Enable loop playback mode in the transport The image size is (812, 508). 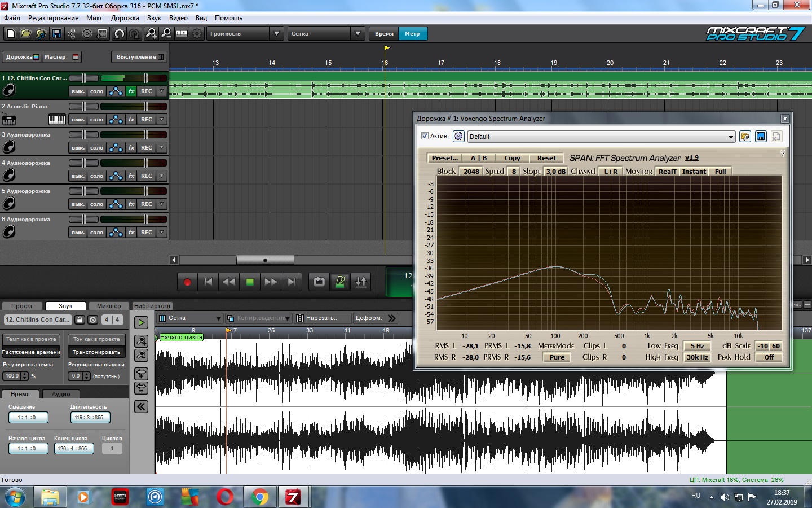[x=319, y=282]
